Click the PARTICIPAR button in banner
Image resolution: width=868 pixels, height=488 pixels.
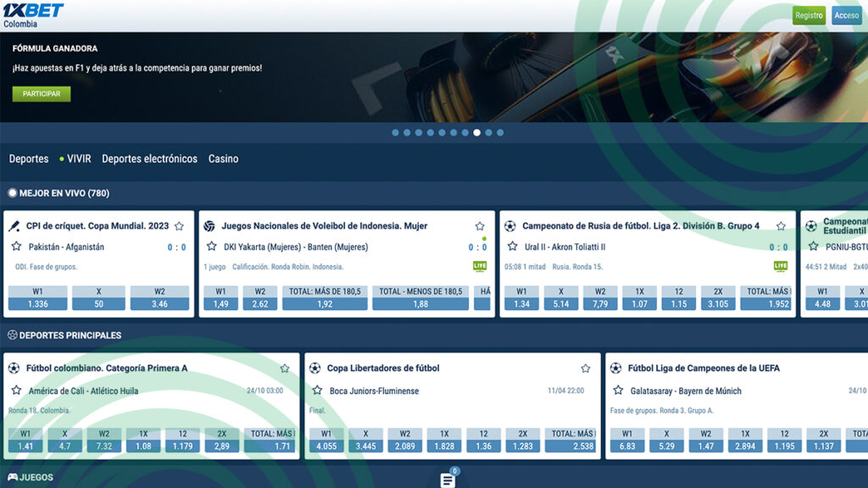pos(42,94)
